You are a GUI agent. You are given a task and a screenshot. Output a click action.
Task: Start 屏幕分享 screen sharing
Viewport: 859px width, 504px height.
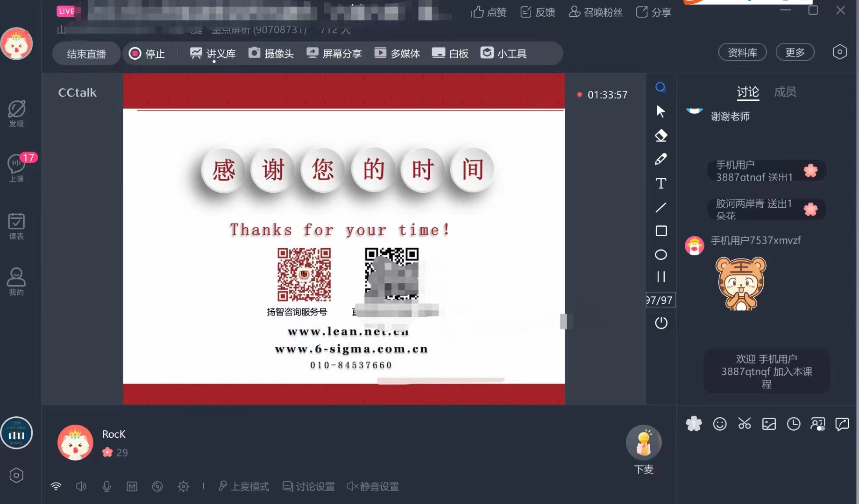pos(334,54)
